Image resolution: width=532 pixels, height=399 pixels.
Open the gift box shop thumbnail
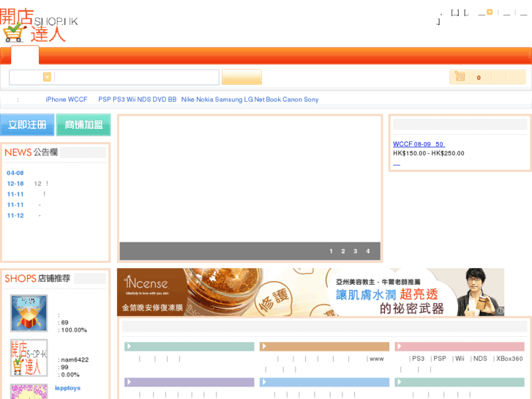[x=29, y=313]
